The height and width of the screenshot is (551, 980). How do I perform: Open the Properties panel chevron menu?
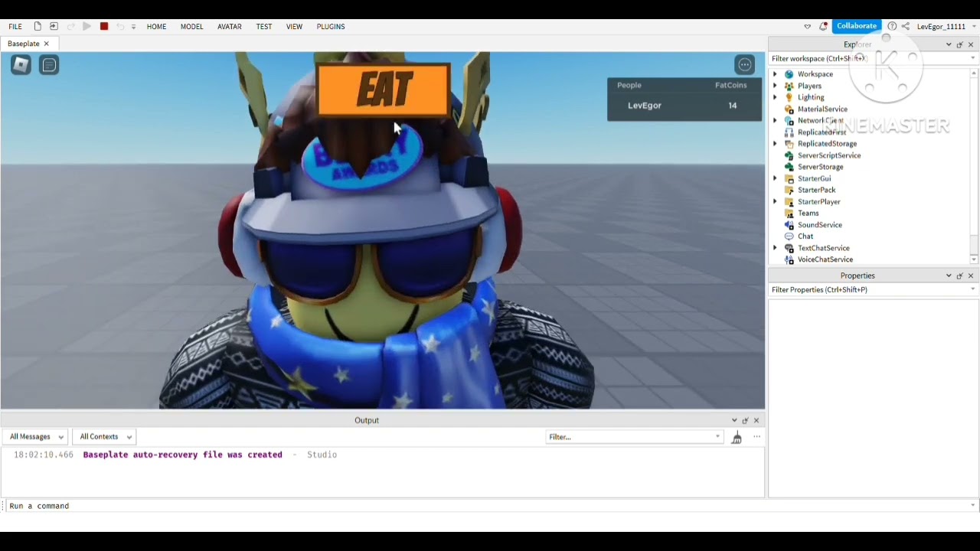[949, 275]
